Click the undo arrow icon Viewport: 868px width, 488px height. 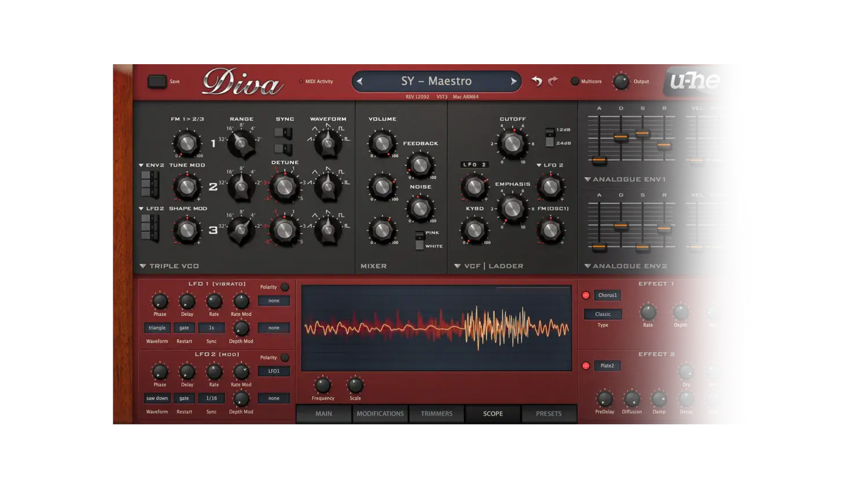(537, 81)
